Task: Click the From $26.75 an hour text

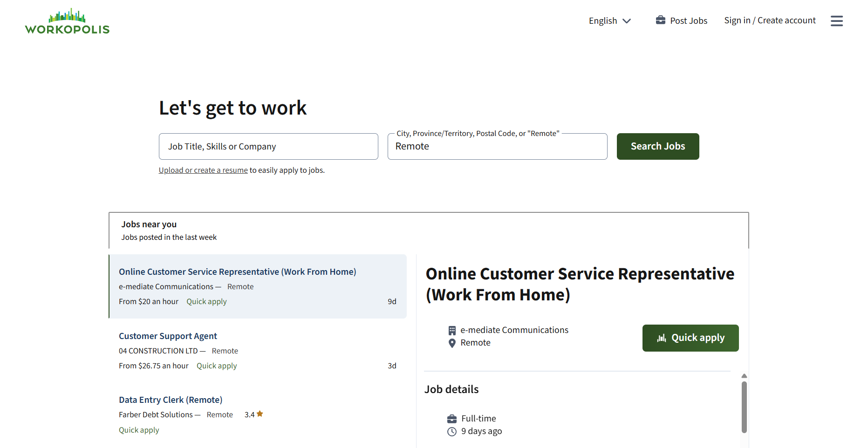Action: (154, 366)
